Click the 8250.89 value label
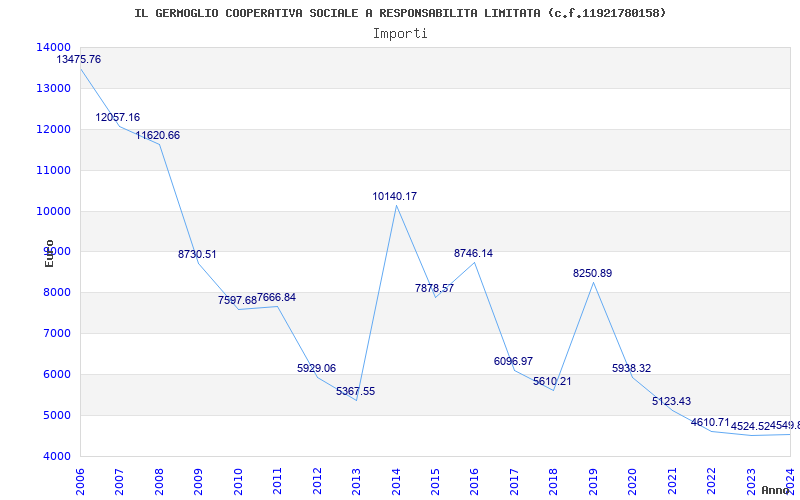 [x=592, y=273]
